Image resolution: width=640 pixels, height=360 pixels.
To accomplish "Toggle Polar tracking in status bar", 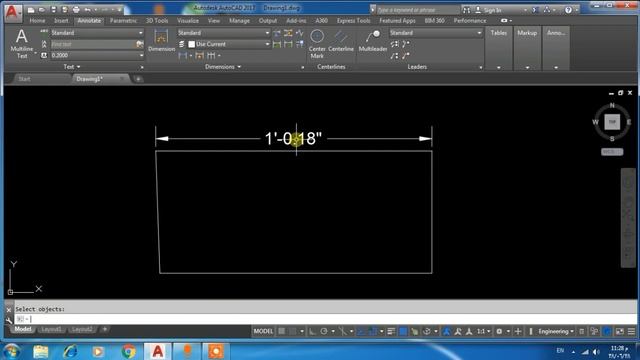I will (324, 331).
